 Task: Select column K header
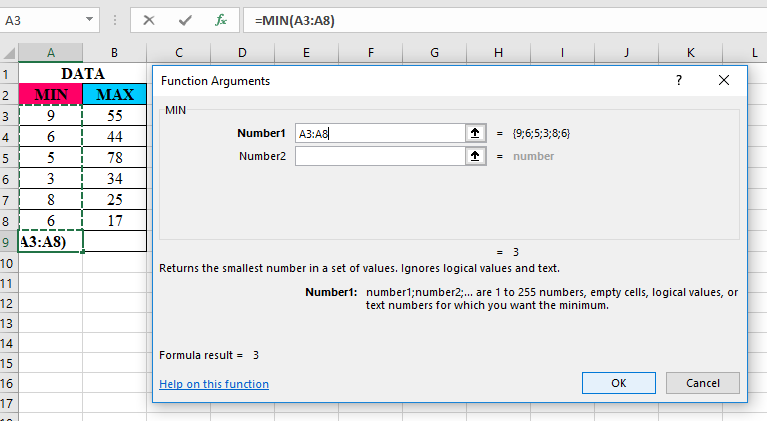pyautogui.click(x=690, y=52)
